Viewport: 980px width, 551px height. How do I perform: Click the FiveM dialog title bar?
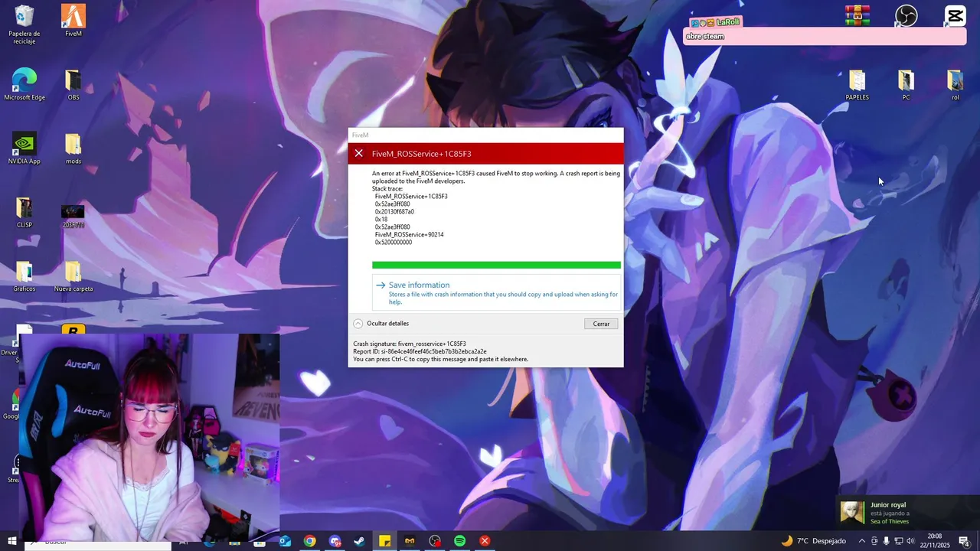(485, 135)
